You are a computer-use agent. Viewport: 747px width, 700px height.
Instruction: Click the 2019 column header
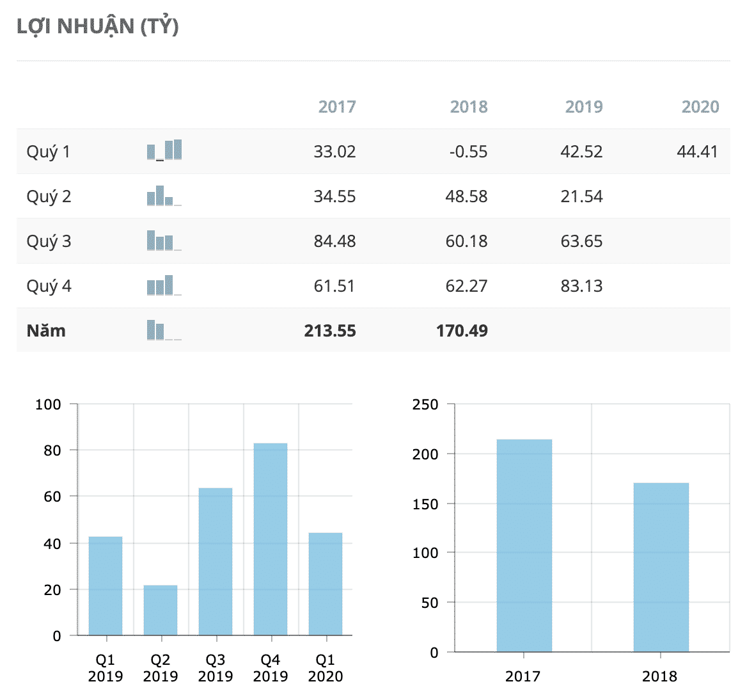[x=584, y=107]
